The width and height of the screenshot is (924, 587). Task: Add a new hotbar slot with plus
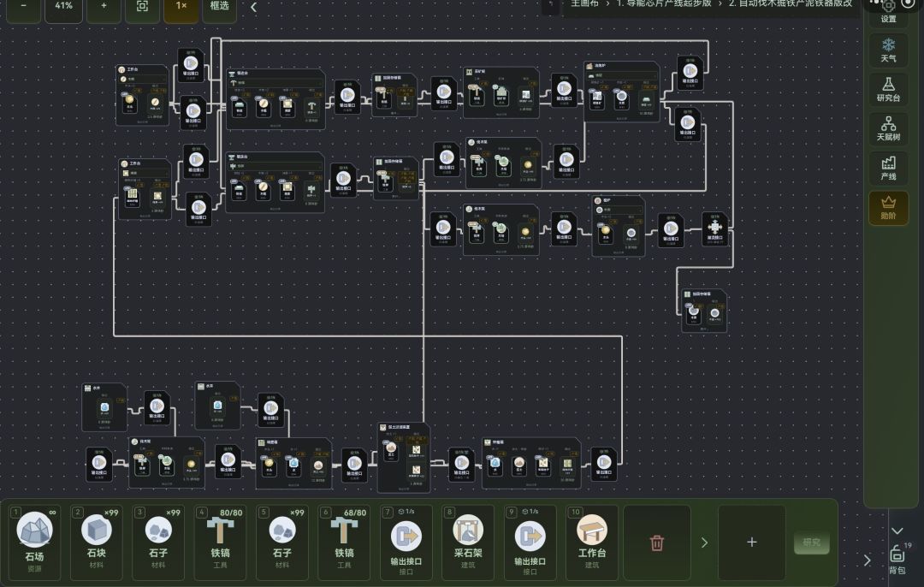click(752, 543)
